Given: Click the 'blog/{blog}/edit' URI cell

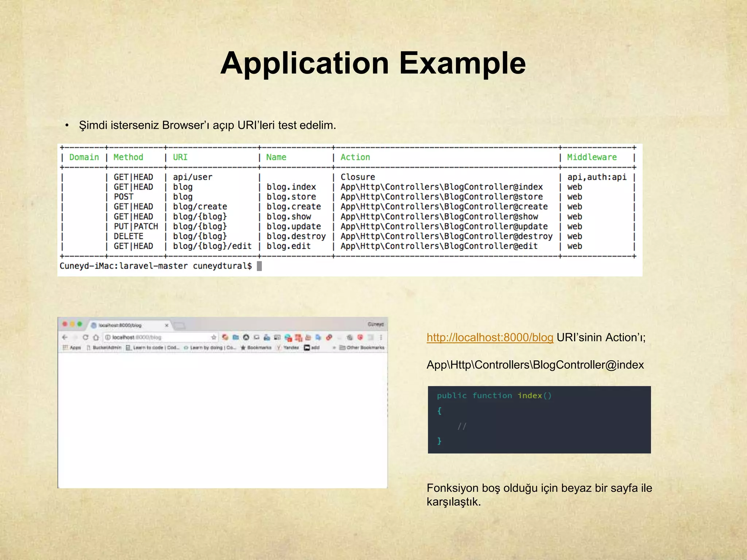Looking at the screenshot, I should (x=212, y=246).
